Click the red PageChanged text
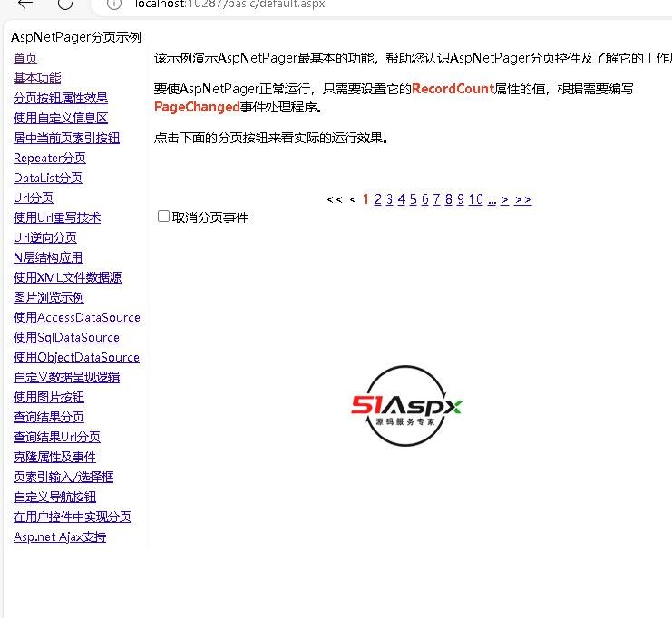The height and width of the screenshot is (618, 672). 197,107
